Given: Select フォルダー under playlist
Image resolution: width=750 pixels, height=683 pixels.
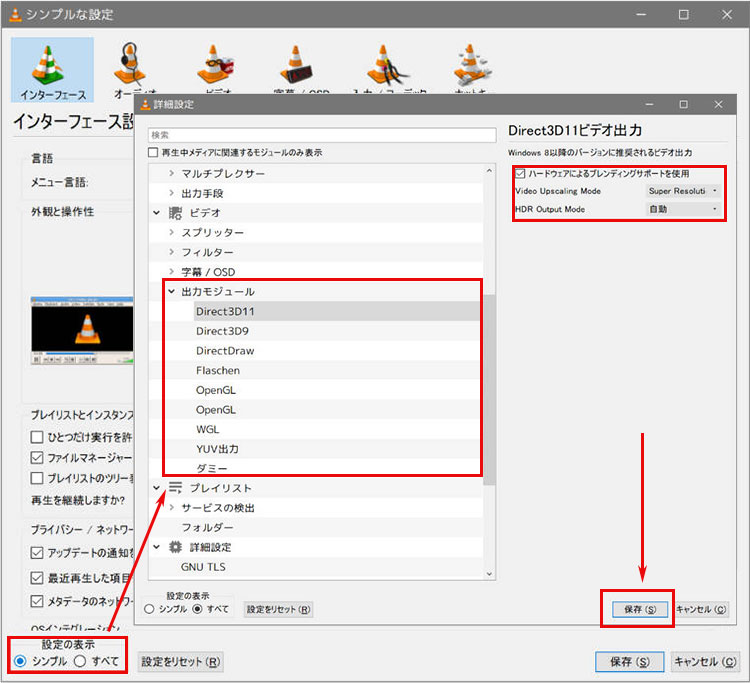Looking at the screenshot, I should [207, 527].
